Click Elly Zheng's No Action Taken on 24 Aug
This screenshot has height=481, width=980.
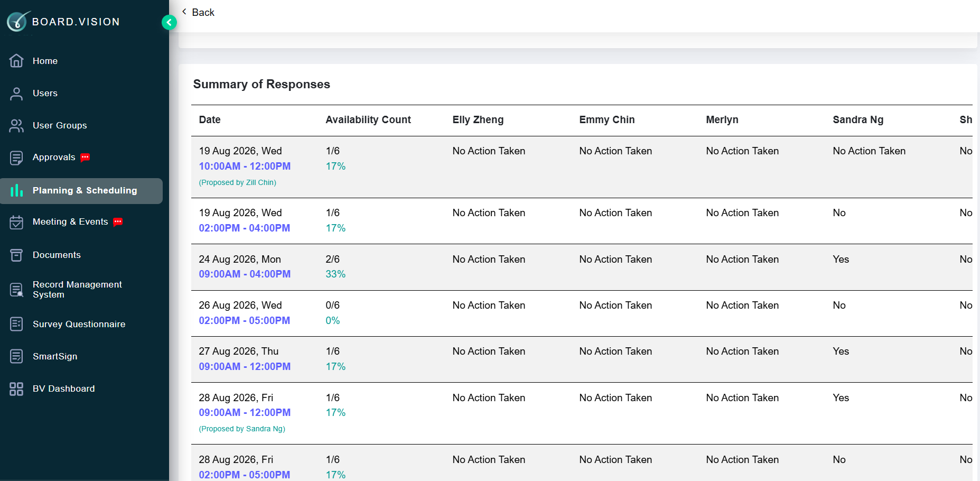489,260
